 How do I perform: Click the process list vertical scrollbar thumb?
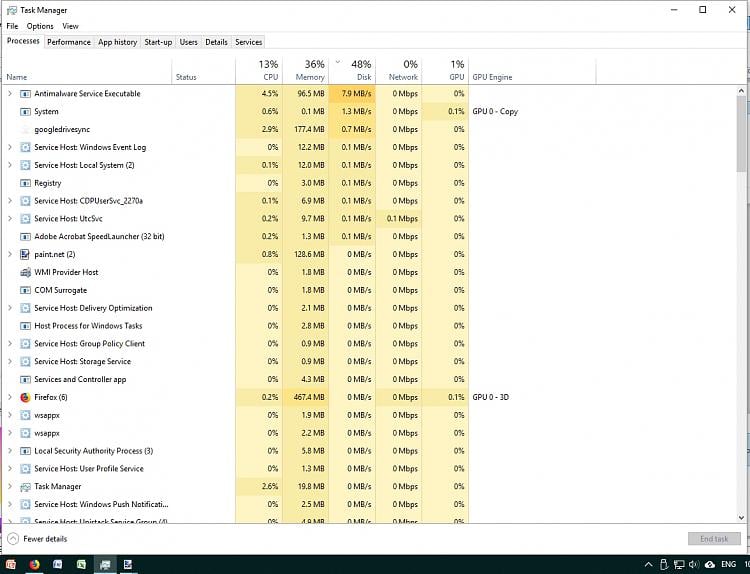741,133
